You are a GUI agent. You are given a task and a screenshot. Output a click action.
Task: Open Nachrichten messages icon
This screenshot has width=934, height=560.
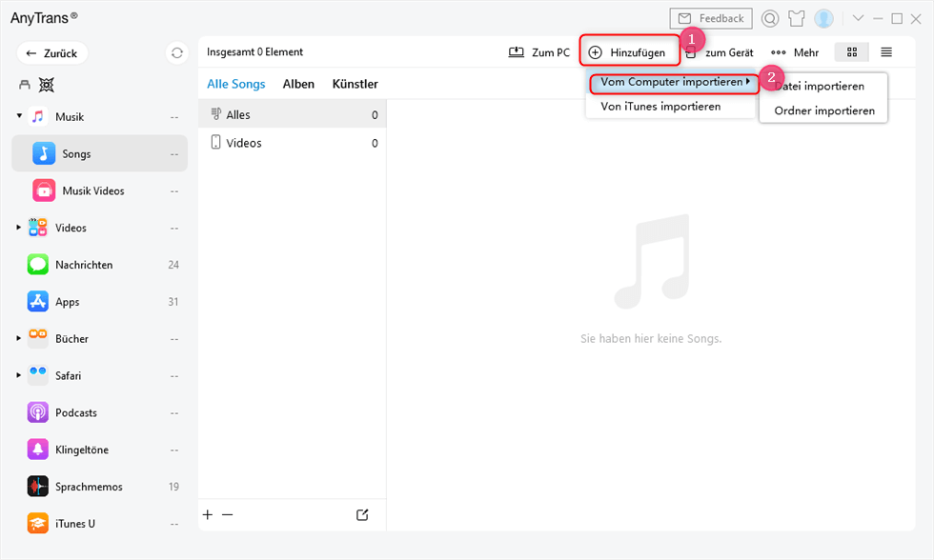38,264
